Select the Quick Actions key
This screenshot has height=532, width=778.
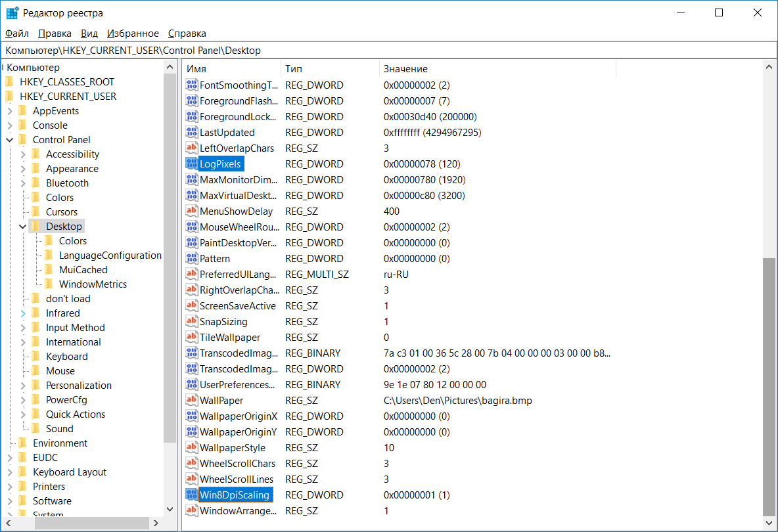pyautogui.click(x=76, y=414)
